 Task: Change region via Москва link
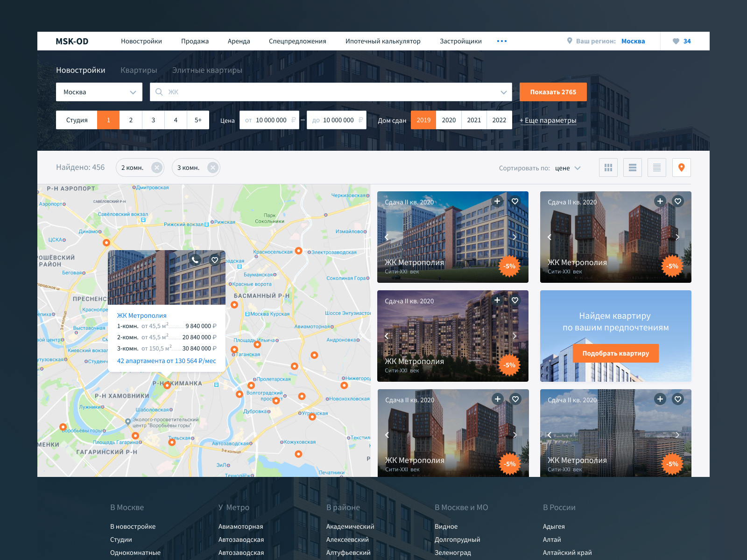click(633, 41)
